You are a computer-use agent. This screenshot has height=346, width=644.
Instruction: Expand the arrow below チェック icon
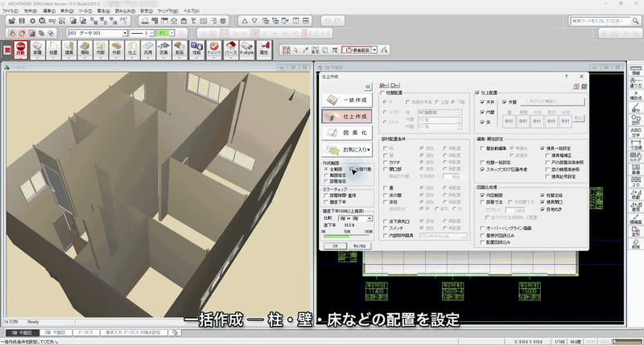tap(213, 58)
